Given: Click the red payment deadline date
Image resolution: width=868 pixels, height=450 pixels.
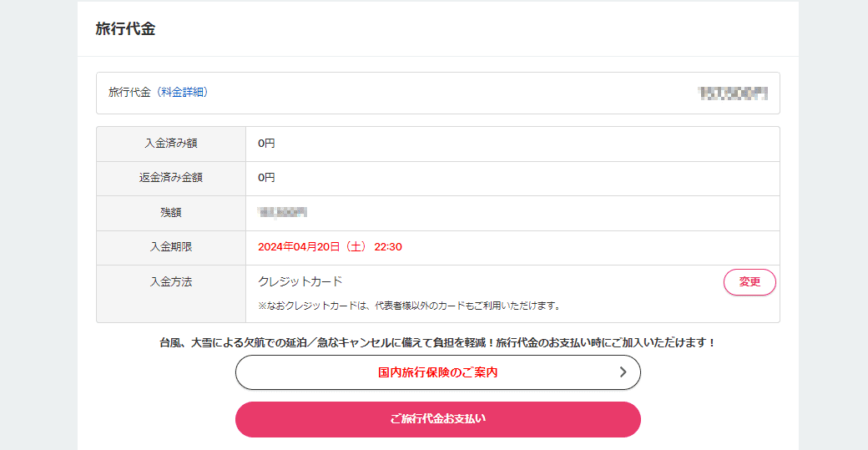Looking at the screenshot, I should pyautogui.click(x=330, y=247).
